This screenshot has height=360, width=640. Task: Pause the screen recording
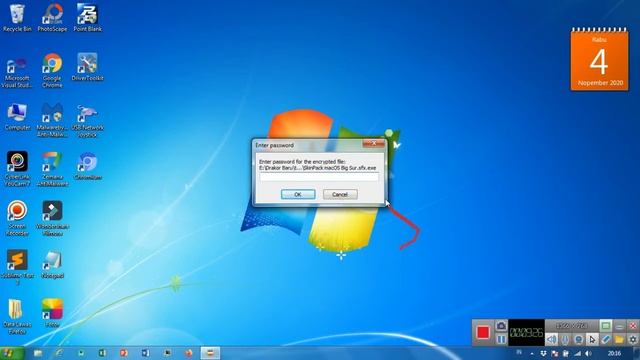[501, 339]
